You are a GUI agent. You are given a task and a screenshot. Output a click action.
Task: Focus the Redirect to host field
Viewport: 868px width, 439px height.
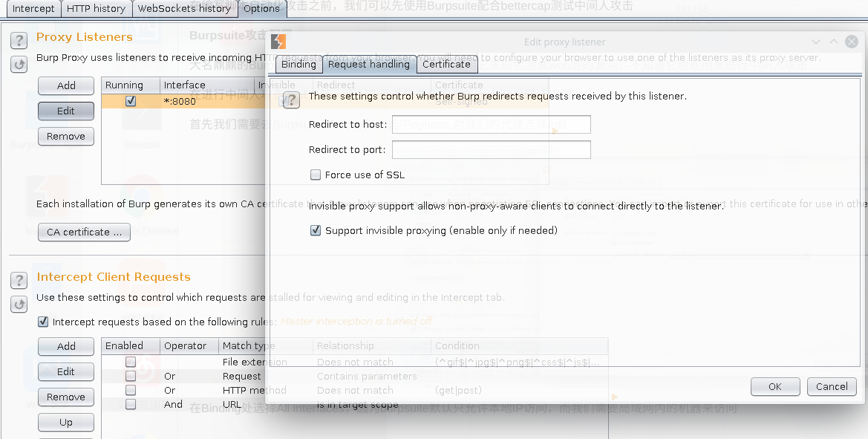click(x=491, y=125)
